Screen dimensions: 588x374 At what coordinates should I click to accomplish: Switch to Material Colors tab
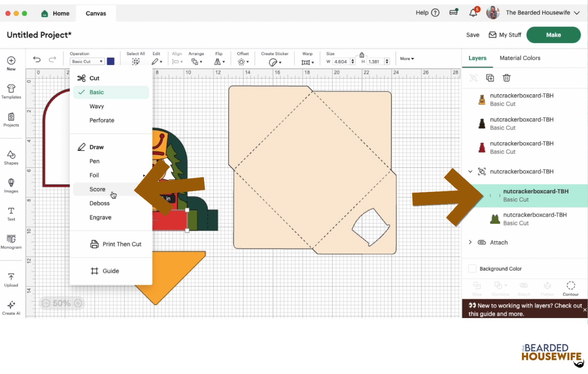(x=520, y=58)
